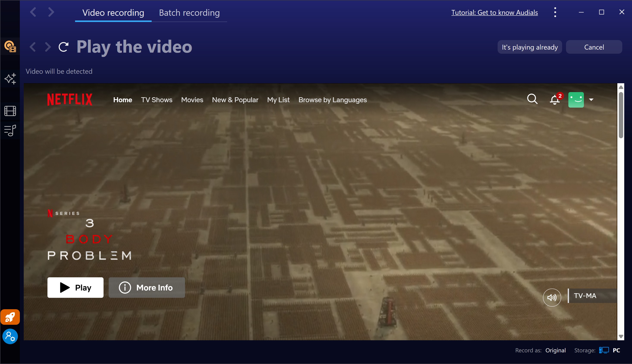Click the orange rocket upgrade icon
Screen dimensions: 632x364
pyautogui.click(x=10, y=317)
